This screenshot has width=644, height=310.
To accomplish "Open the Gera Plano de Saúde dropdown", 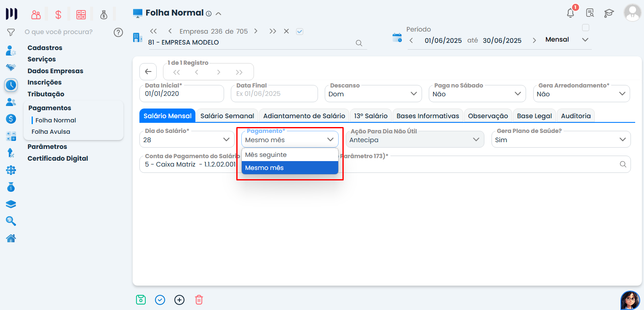I will [561, 140].
